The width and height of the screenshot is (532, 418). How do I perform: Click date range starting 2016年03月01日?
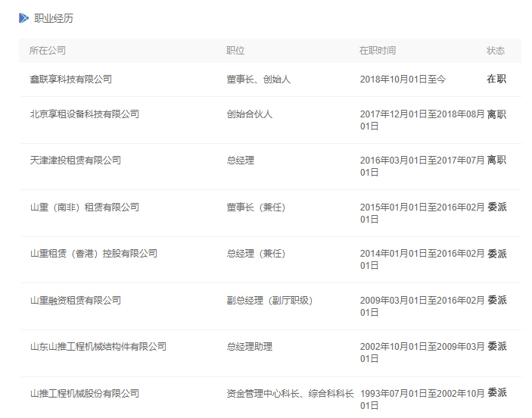tap(422, 167)
